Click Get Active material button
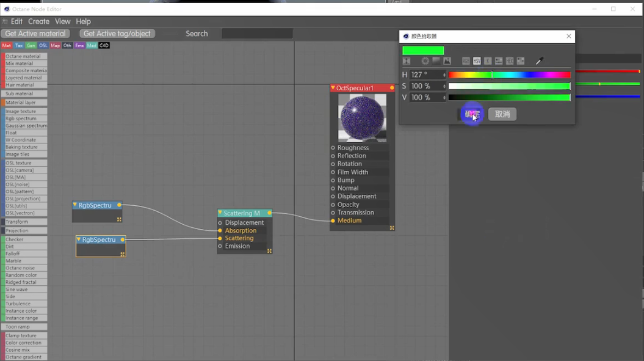Screen dimensions: 644x361 (35, 34)
